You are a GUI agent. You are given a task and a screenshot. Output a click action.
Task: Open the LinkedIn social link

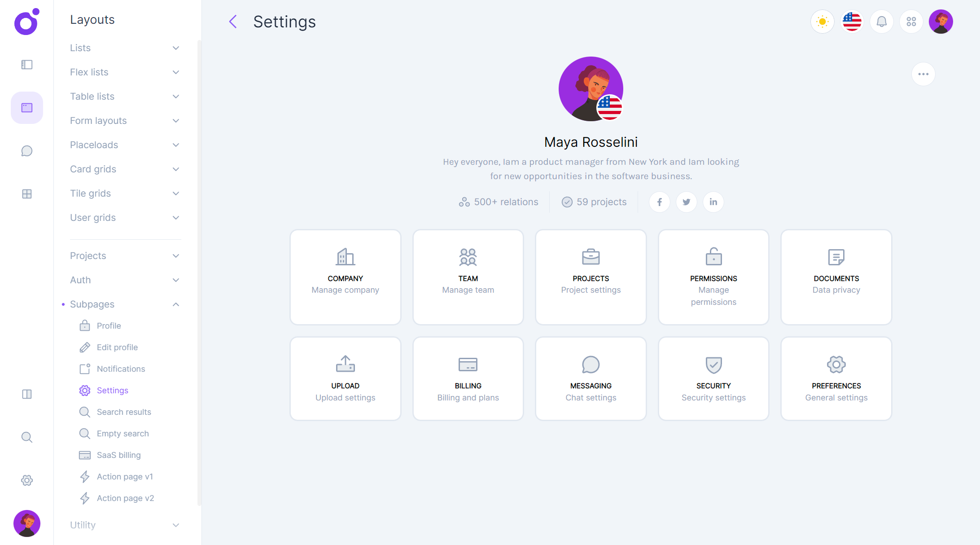713,202
